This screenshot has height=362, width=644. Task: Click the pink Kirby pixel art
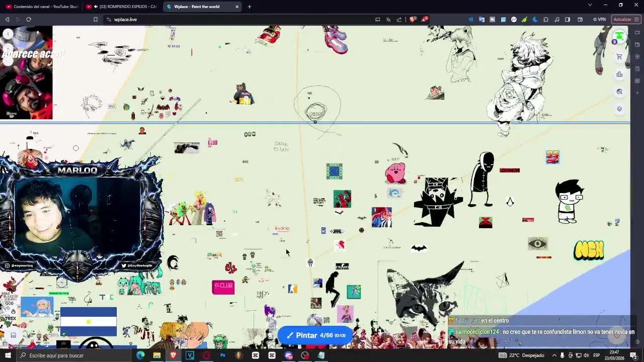(395, 173)
